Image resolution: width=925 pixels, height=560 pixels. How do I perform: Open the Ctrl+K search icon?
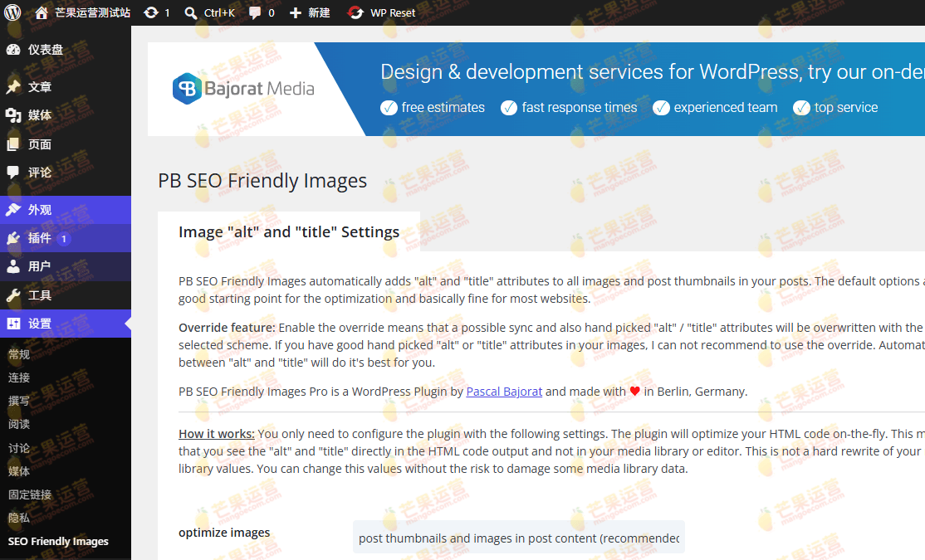[x=190, y=13]
